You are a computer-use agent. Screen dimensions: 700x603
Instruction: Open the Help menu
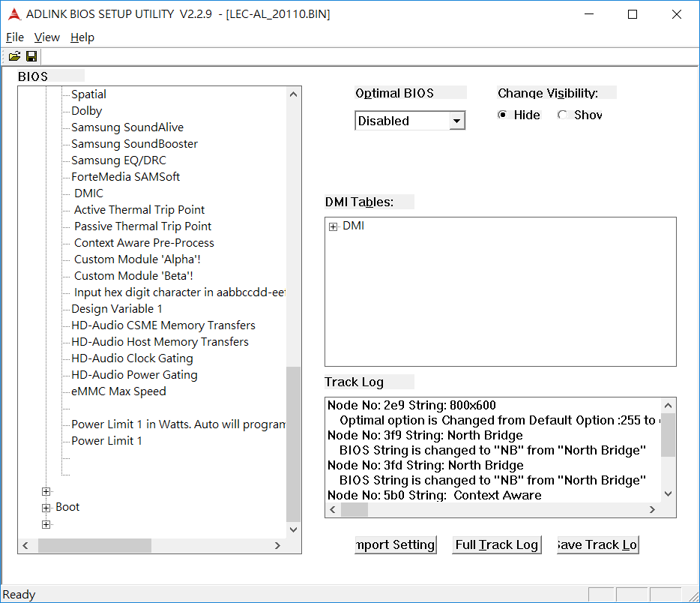tap(82, 37)
